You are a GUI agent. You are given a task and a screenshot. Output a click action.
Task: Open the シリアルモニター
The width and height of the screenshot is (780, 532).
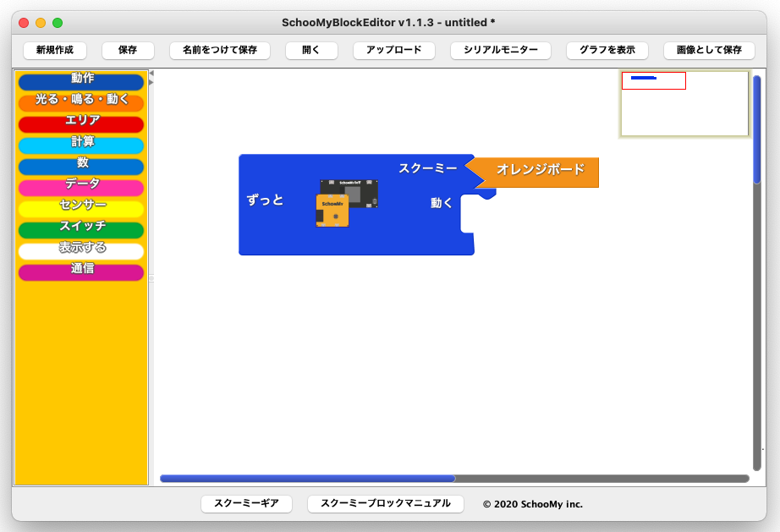point(501,50)
